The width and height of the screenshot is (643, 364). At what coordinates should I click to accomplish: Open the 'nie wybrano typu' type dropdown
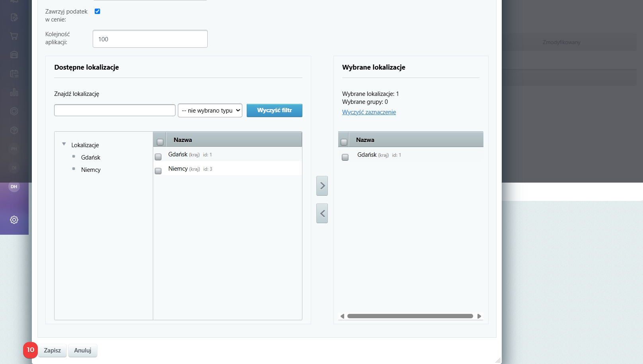[210, 111]
